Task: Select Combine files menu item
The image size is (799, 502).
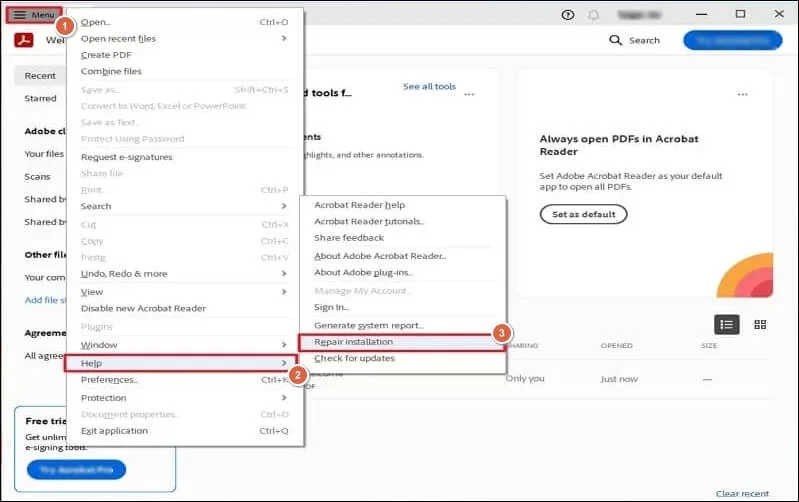Action: pos(184,71)
